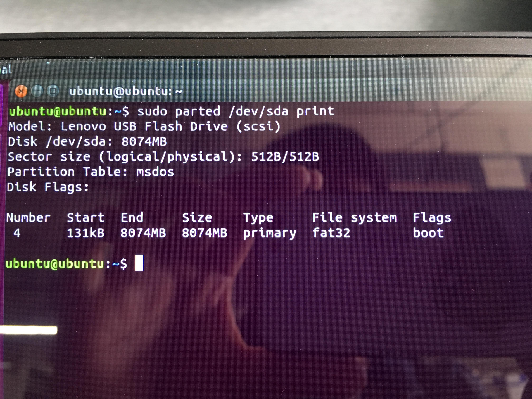Click the msdos partition table value
Viewport: 532px width, 399px height.
coord(155,172)
